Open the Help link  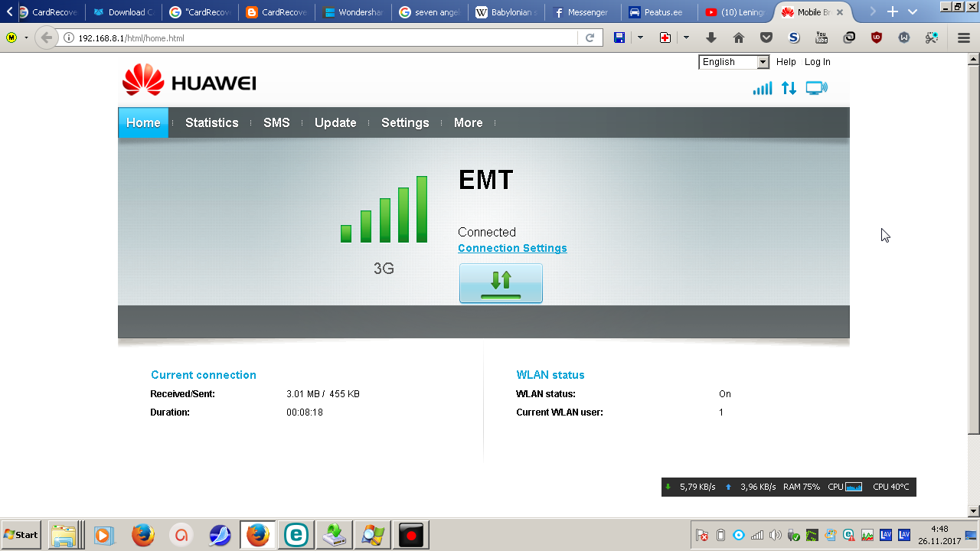[x=786, y=62]
